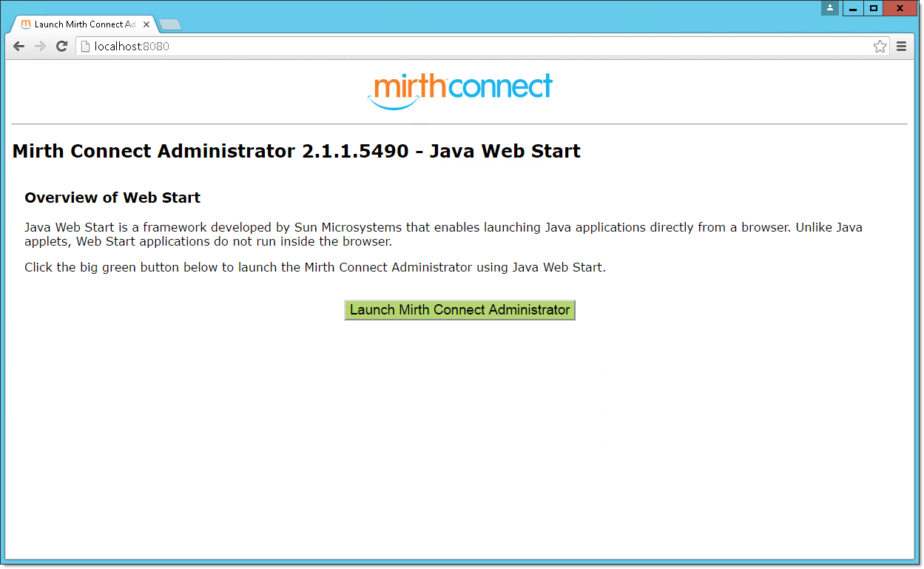Minimize the Chrome window

point(852,8)
